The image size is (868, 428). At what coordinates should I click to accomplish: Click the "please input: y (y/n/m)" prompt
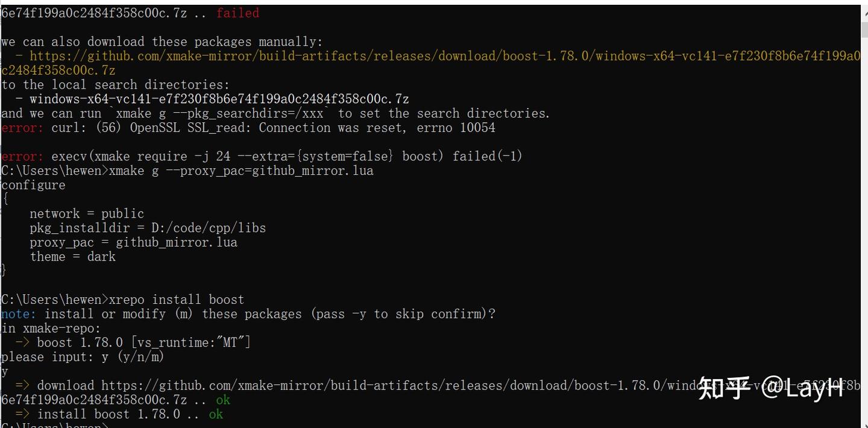83,357
